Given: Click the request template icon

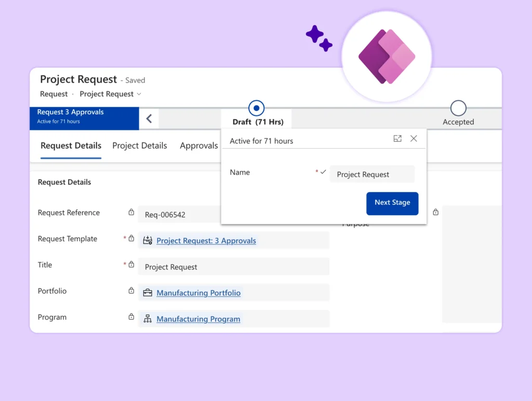Looking at the screenshot, I should 148,240.
